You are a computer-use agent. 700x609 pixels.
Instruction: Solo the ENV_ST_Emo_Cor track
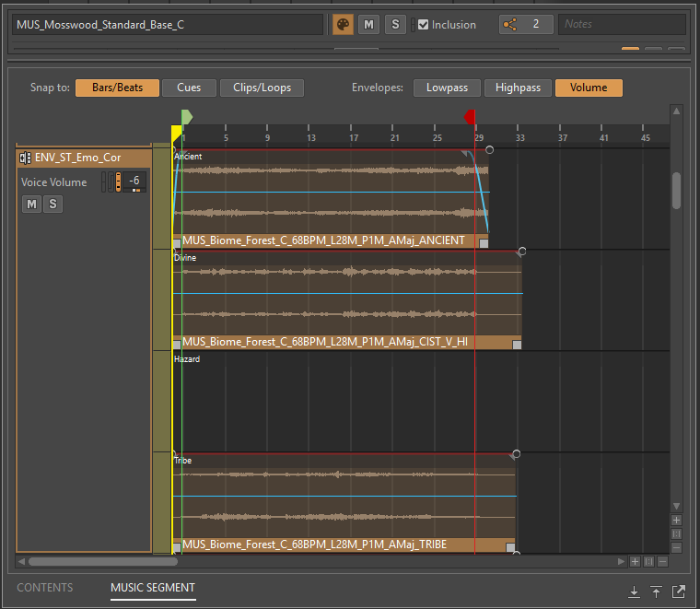[52, 204]
